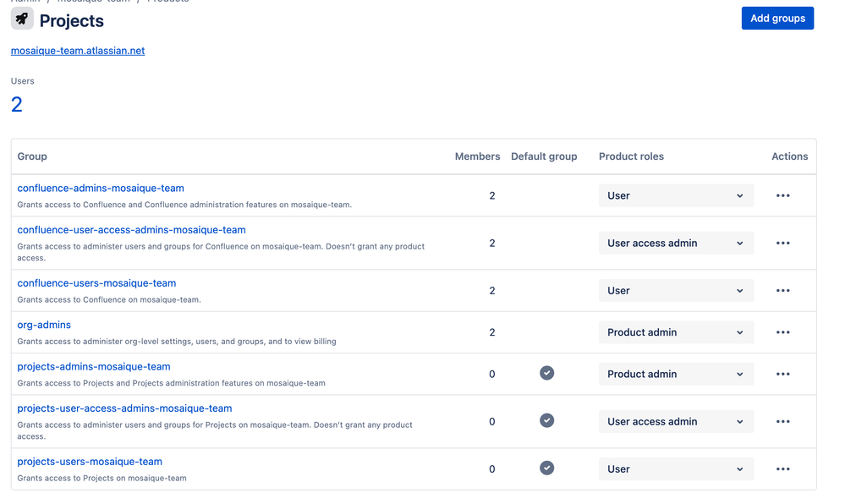Open actions menu for confluence-user-access-admins-mosaique-team
845x504 pixels.
pos(782,243)
